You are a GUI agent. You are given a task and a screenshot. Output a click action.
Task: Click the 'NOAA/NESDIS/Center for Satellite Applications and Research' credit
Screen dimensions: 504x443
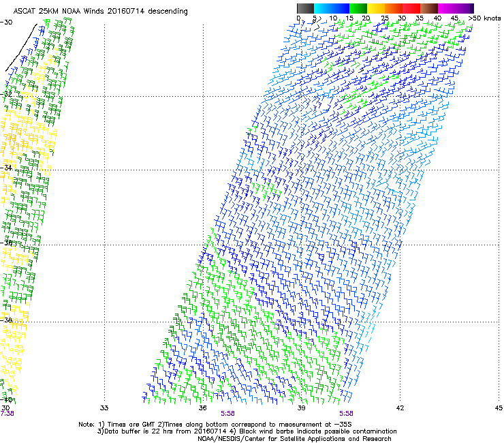[294, 439]
